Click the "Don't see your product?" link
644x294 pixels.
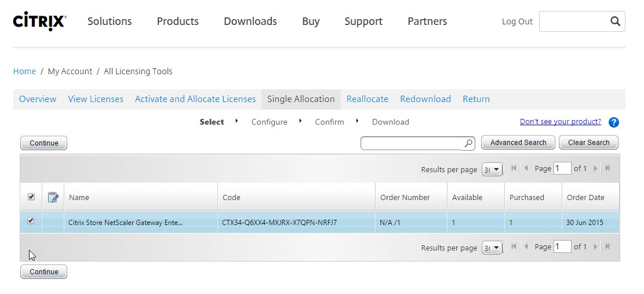560,122
